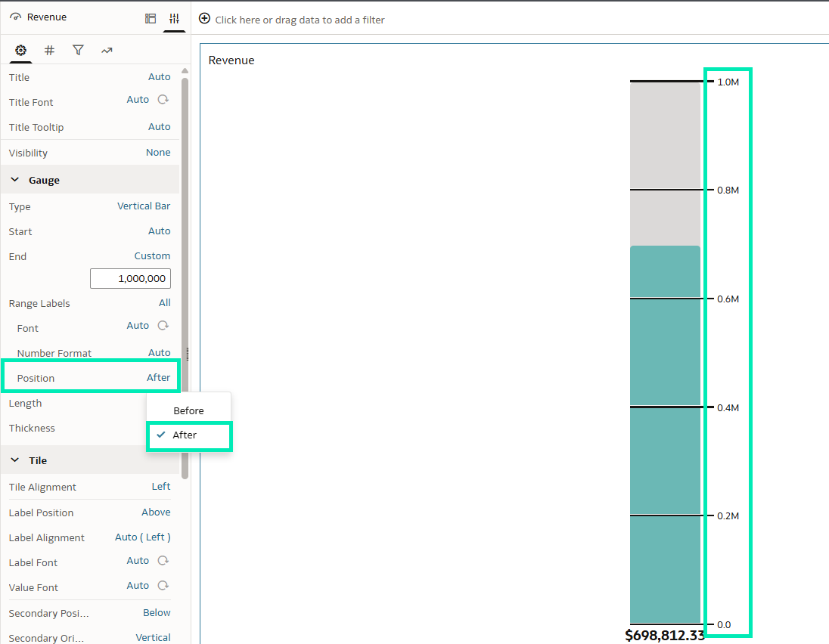Click the plus icon to add filter
The width and height of the screenshot is (829, 644).
pos(204,19)
